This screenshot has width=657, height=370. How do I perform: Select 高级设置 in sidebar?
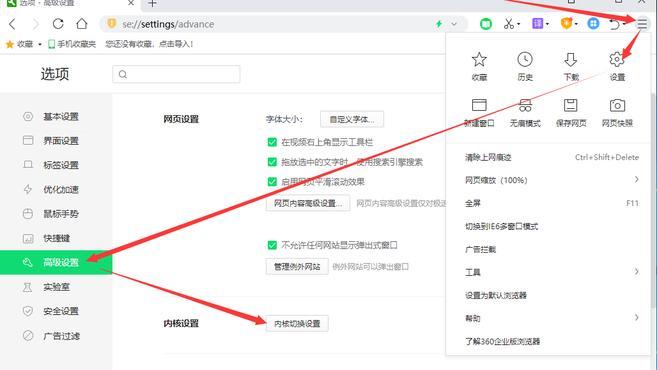click(56, 262)
